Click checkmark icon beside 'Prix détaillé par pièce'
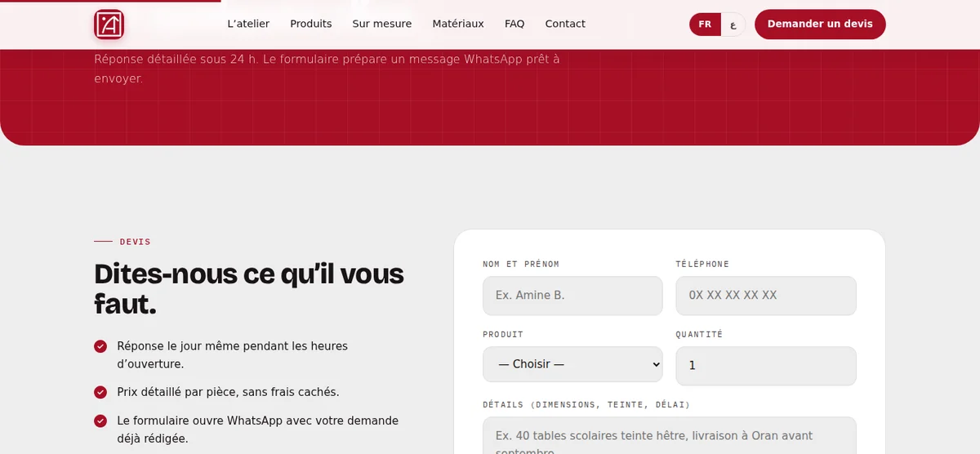980x454 pixels. [100, 392]
